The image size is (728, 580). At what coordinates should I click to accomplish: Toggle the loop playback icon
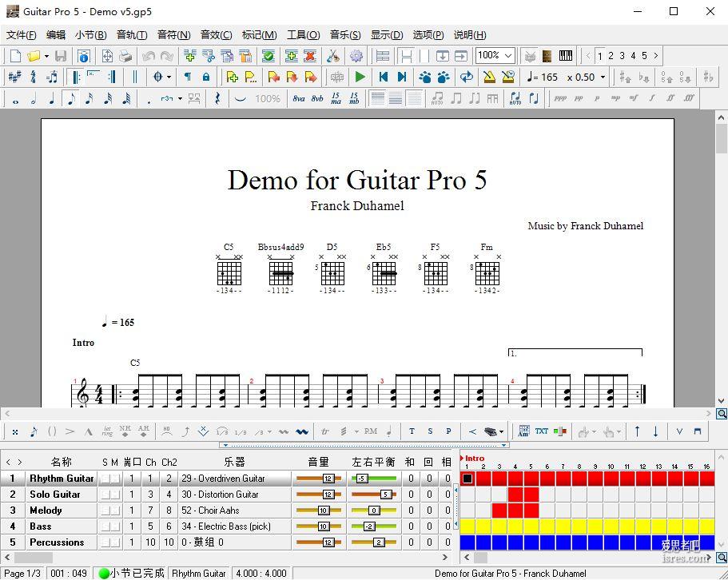pos(467,77)
